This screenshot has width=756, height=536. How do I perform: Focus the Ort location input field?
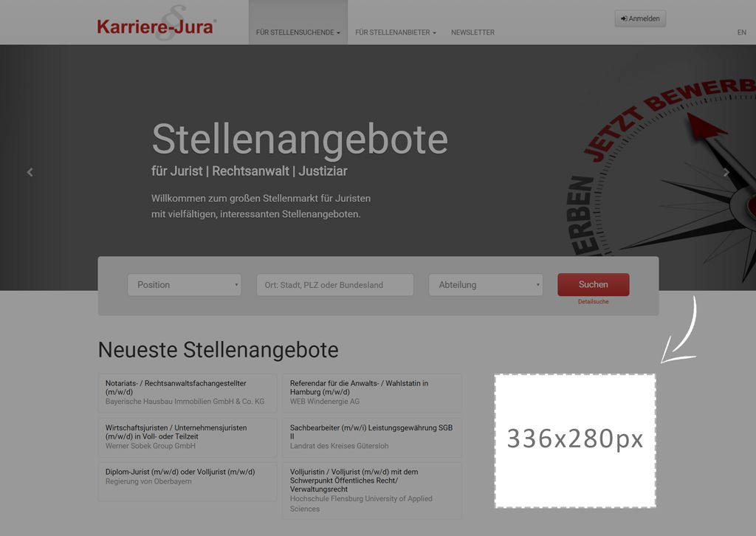[334, 285]
